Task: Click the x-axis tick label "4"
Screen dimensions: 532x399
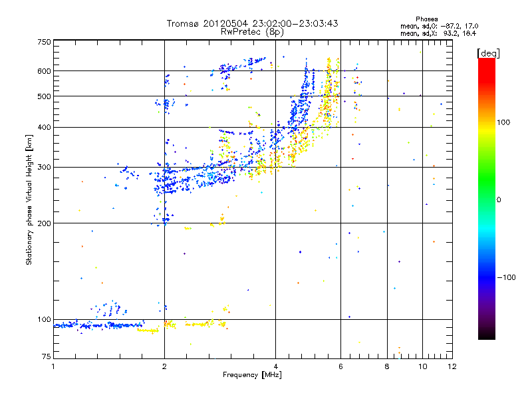Action: pos(275,366)
